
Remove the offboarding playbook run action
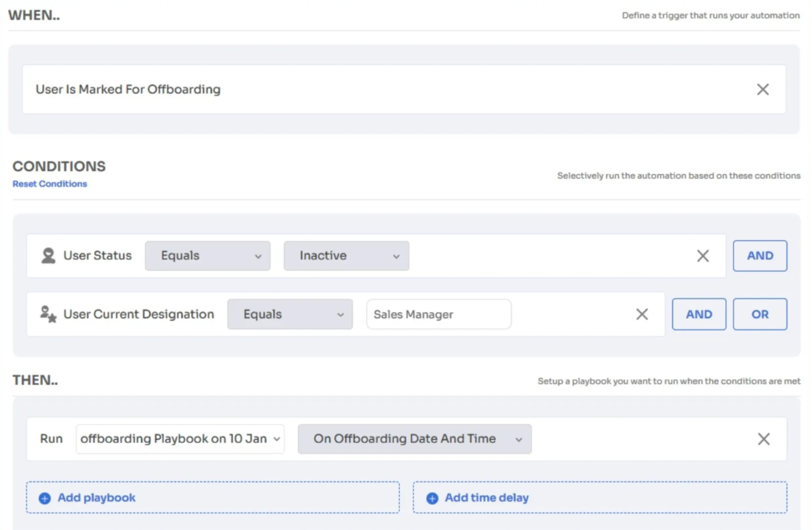pos(764,439)
